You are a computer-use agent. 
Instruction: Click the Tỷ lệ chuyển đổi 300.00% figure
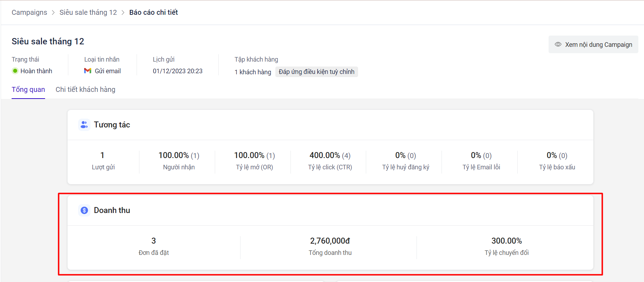point(506,241)
